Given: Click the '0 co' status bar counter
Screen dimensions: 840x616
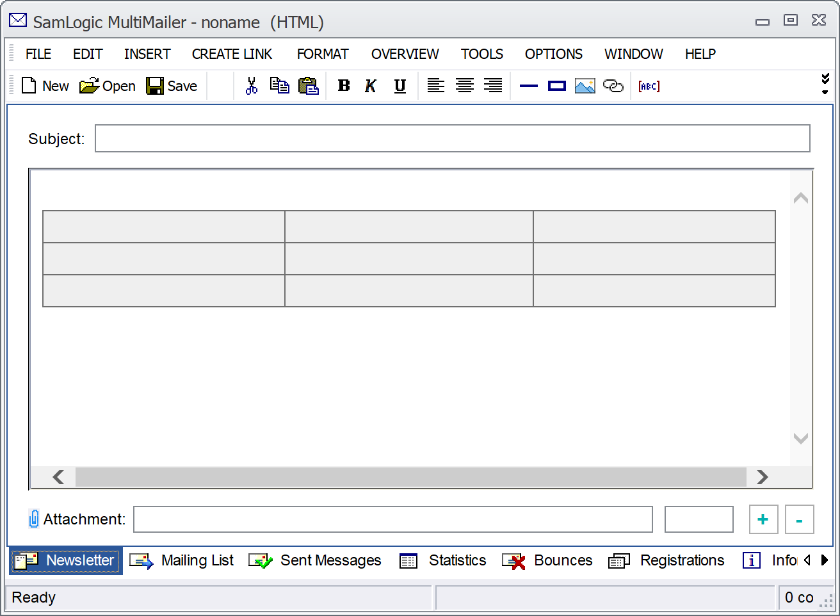Looking at the screenshot, I should click(799, 597).
